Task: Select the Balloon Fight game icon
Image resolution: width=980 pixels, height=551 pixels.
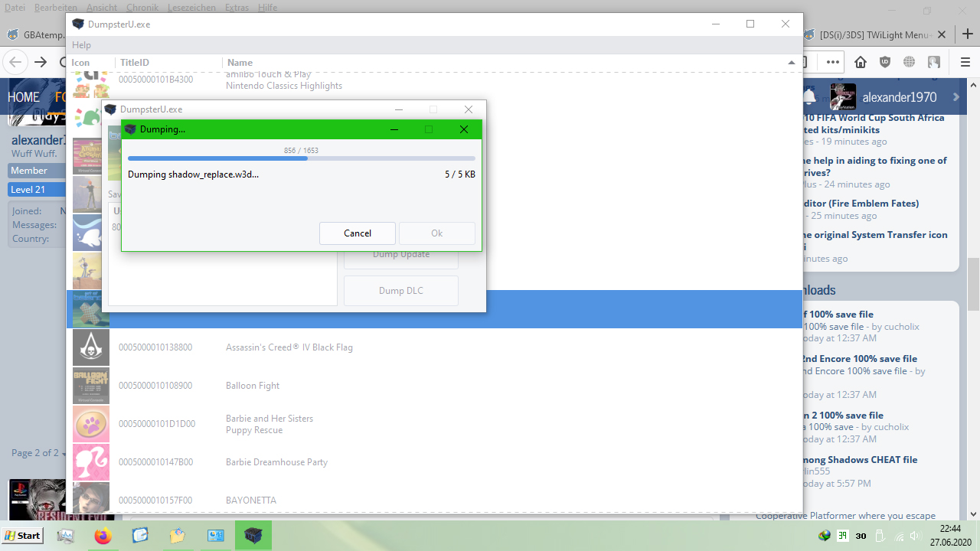Action: click(91, 386)
